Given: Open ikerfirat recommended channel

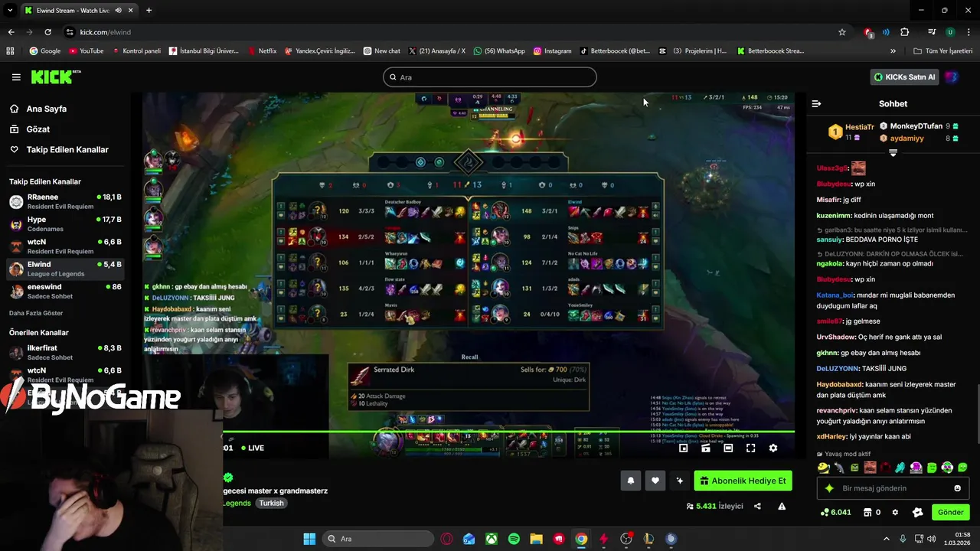Looking at the screenshot, I should point(65,352).
